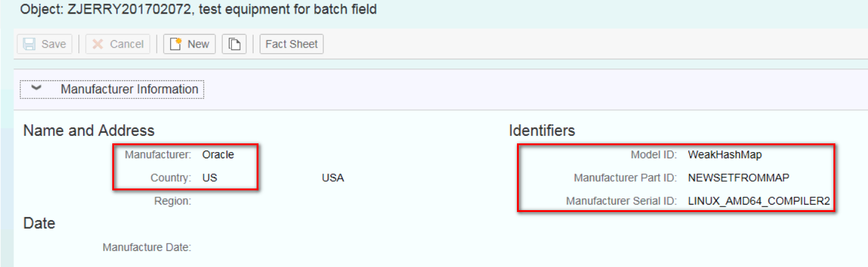Select the Country code US field
Screen dimensions: 868x267
[210, 178]
